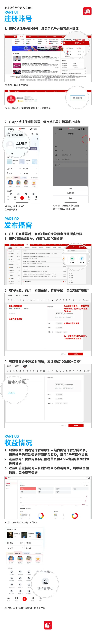96x644 pixels.
Task: Expand the 挂件中心 row chevron
Action: [86, 165]
